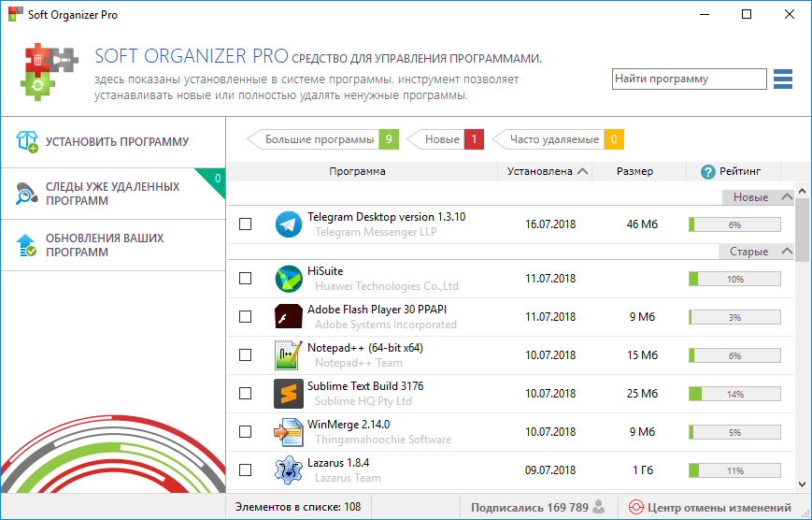The image size is (812, 520).
Task: Click the yellow 0 badge count
Action: pyautogui.click(x=614, y=139)
